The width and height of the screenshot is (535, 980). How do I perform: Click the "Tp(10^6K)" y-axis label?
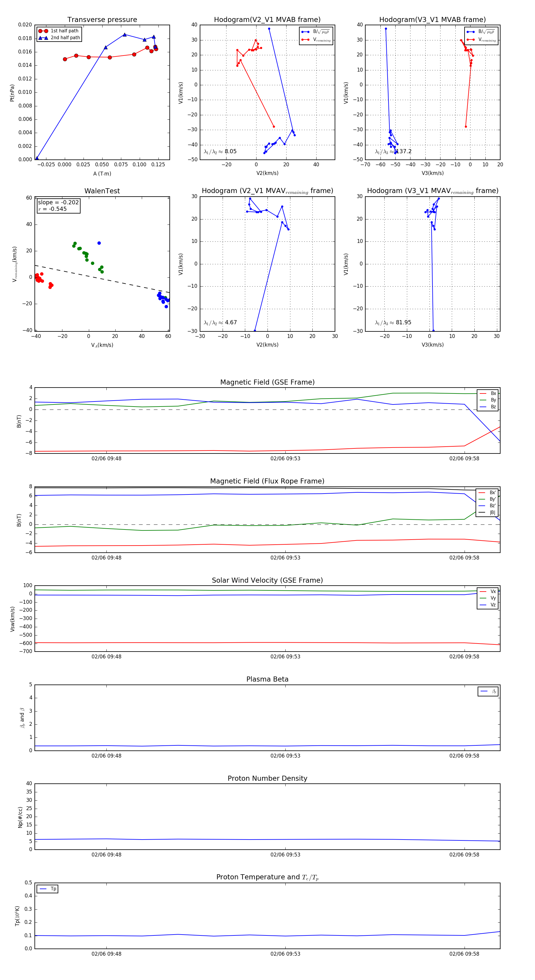(18, 916)
